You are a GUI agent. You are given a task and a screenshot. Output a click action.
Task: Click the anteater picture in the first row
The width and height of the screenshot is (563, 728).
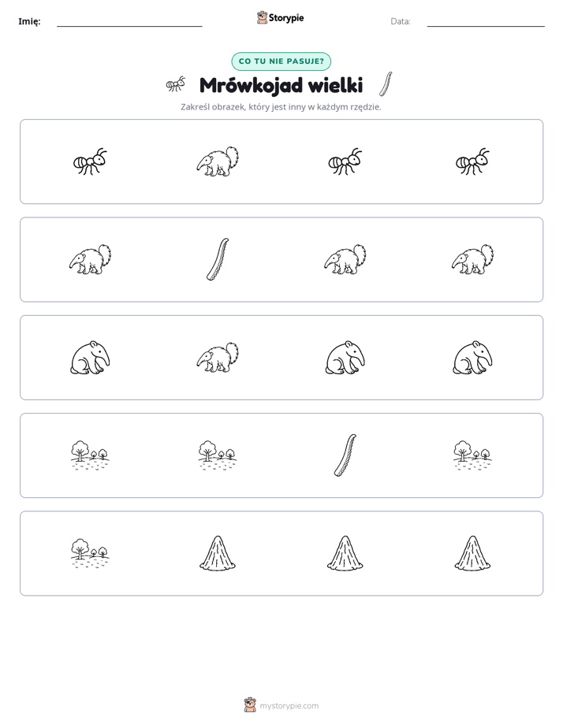[x=218, y=162]
